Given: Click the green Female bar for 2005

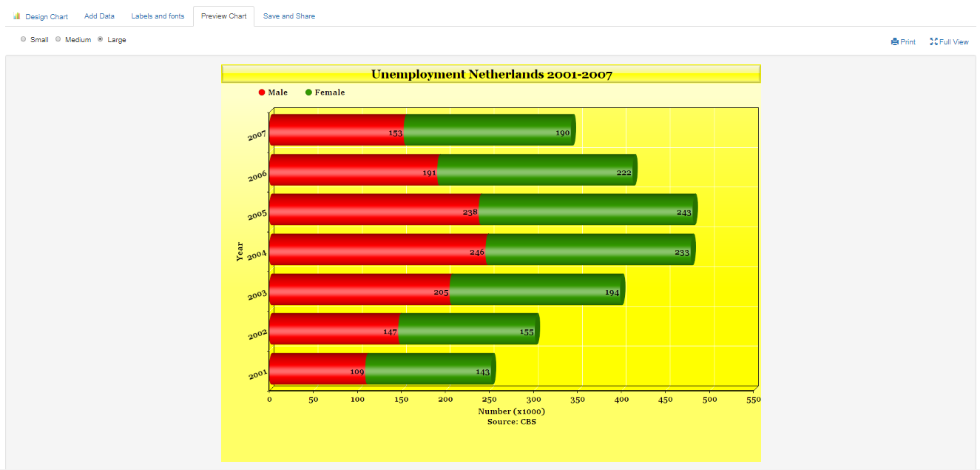Looking at the screenshot, I should tap(588, 209).
